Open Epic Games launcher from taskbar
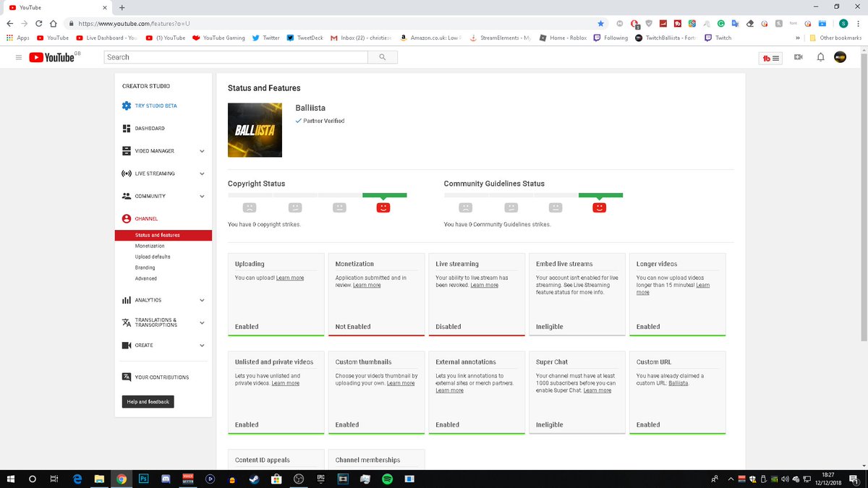 coord(320,479)
